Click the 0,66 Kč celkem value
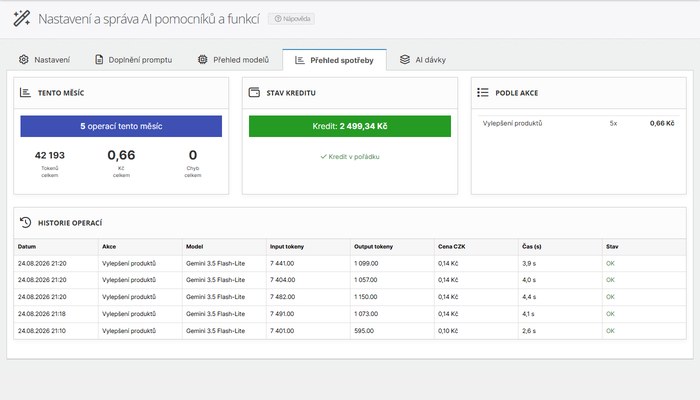Image resolution: width=700 pixels, height=400 pixels. tap(121, 155)
